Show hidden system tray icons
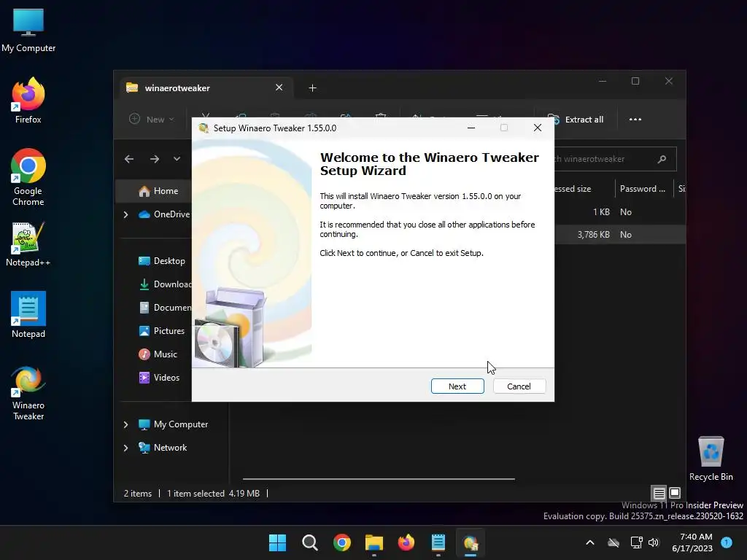The height and width of the screenshot is (560, 747). [x=589, y=542]
